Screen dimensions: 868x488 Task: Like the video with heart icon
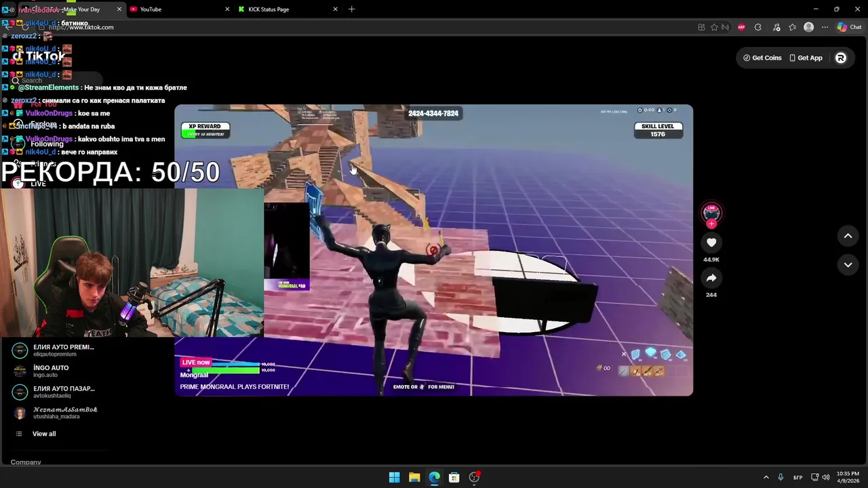point(711,243)
